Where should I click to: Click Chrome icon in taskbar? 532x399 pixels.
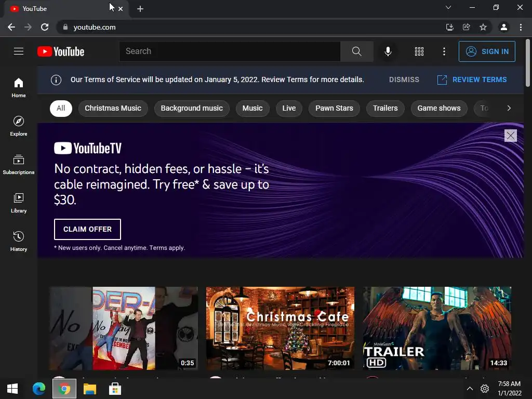click(x=64, y=389)
